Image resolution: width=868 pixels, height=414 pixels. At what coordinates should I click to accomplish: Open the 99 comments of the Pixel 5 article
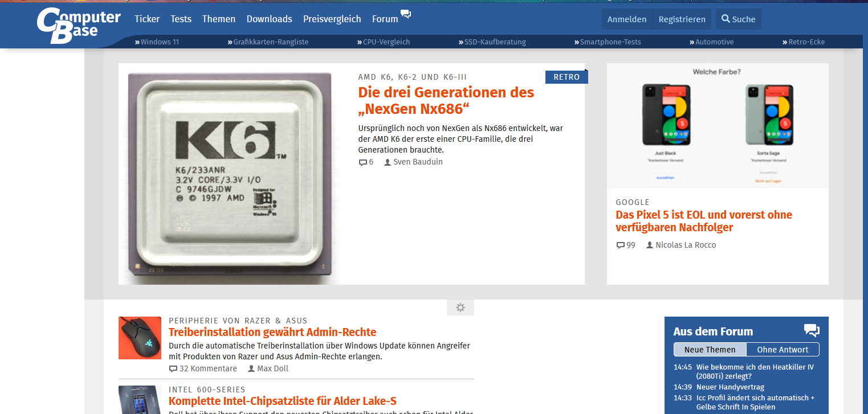[626, 245]
